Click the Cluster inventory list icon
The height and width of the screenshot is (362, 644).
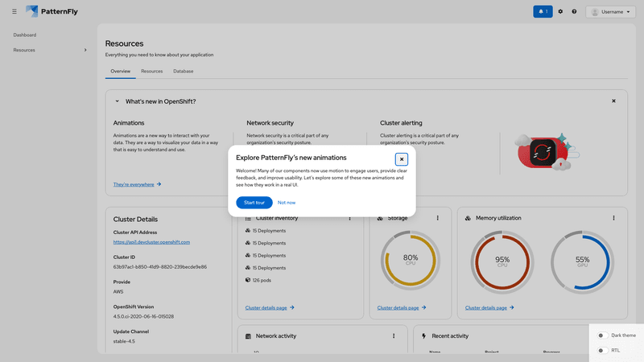(x=248, y=218)
